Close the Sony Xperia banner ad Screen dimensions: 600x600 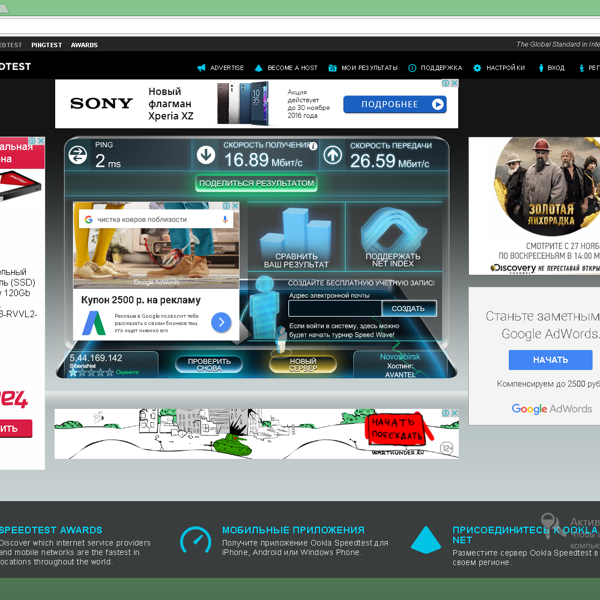coord(454,83)
